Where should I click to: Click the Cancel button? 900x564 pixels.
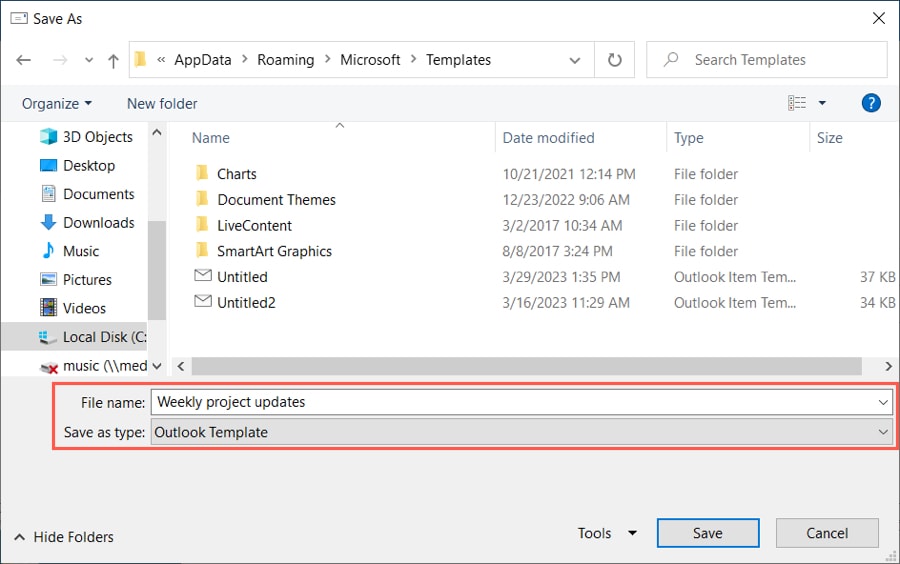pos(827,534)
